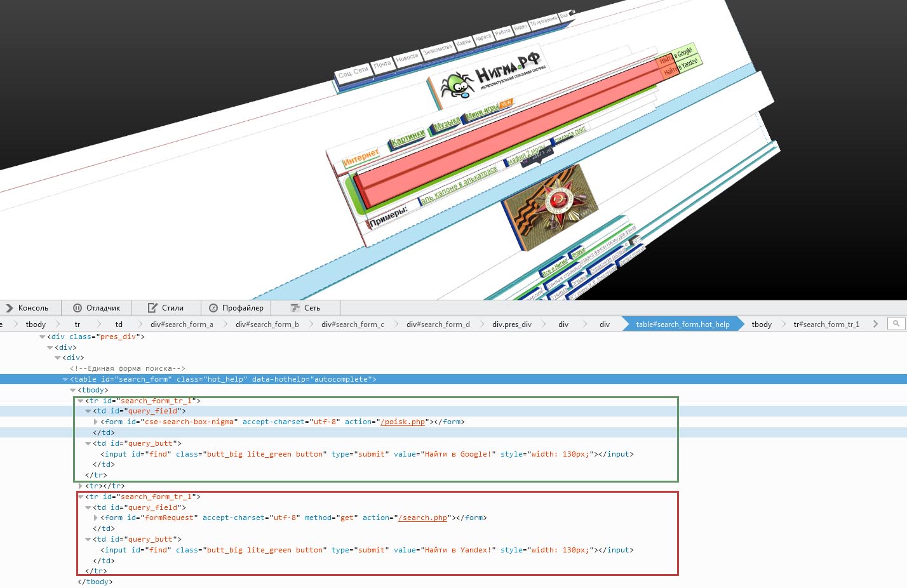Click the magnifier search box in breadcrumb bar

[x=896, y=324]
